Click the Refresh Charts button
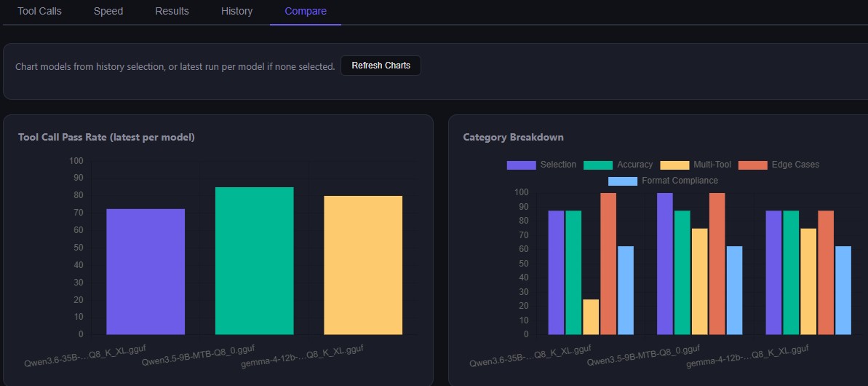 point(381,66)
